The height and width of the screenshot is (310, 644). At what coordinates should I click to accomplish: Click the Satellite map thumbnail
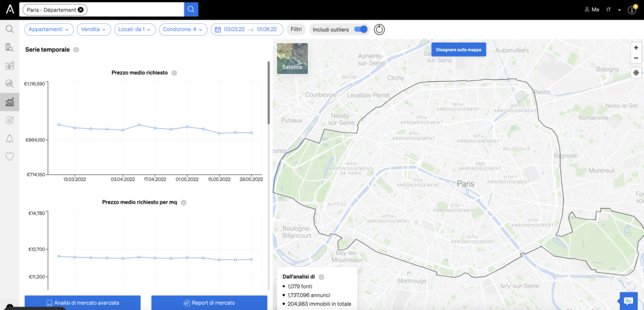click(x=292, y=58)
